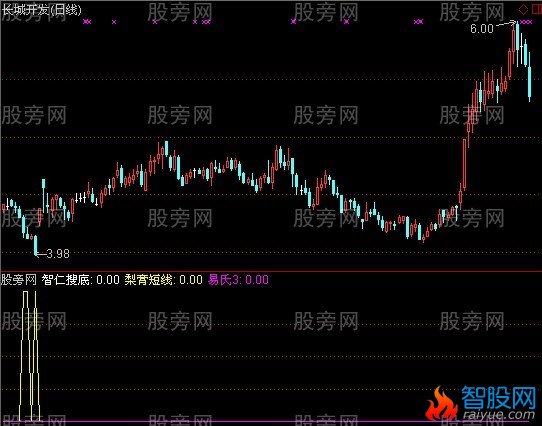Image resolution: width=542 pixels, height=426 pixels.
Task: Click the lowest candlestick at 3.98
Action: 35,246
